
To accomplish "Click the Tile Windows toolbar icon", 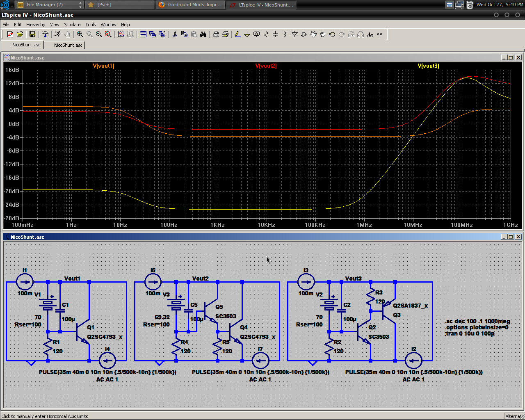I will click(143, 34).
